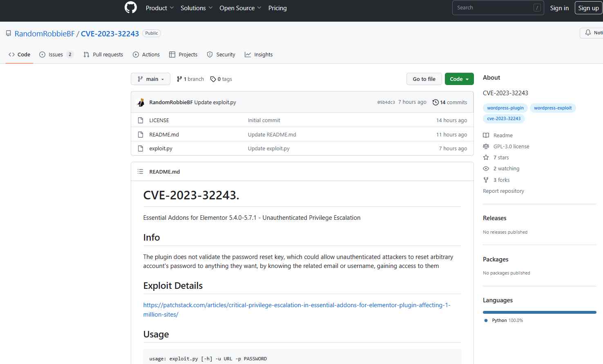
Task: Open the patchstack.com exploit details link
Action: (x=297, y=310)
